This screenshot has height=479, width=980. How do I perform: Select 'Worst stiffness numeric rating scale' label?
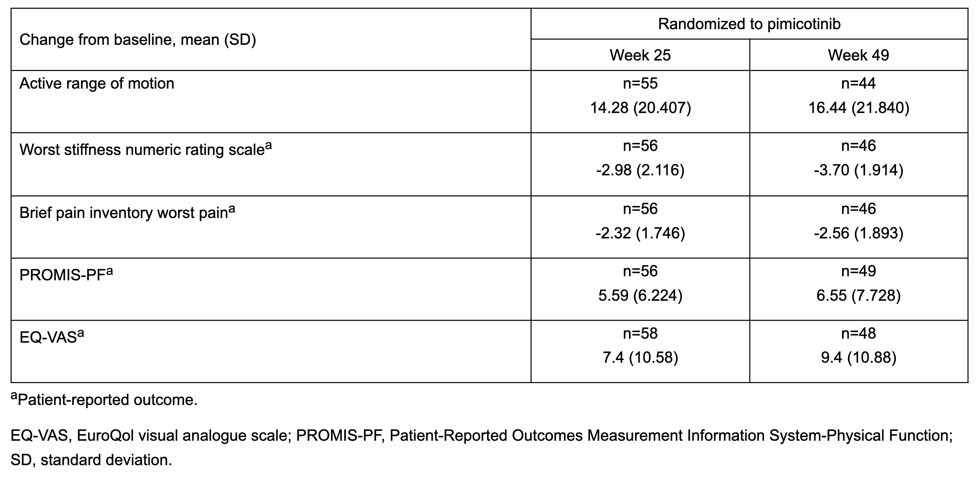(142, 149)
